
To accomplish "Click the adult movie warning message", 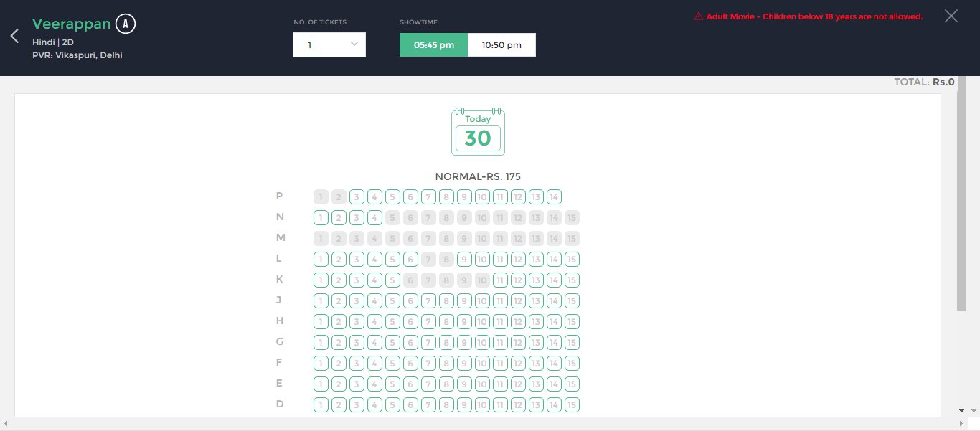I will coord(814,16).
